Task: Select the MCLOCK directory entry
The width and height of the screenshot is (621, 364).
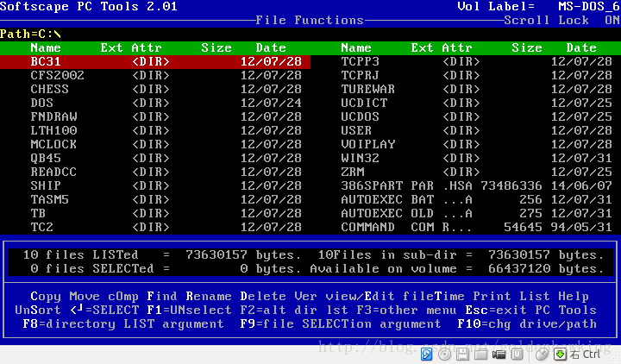Action: click(166, 145)
